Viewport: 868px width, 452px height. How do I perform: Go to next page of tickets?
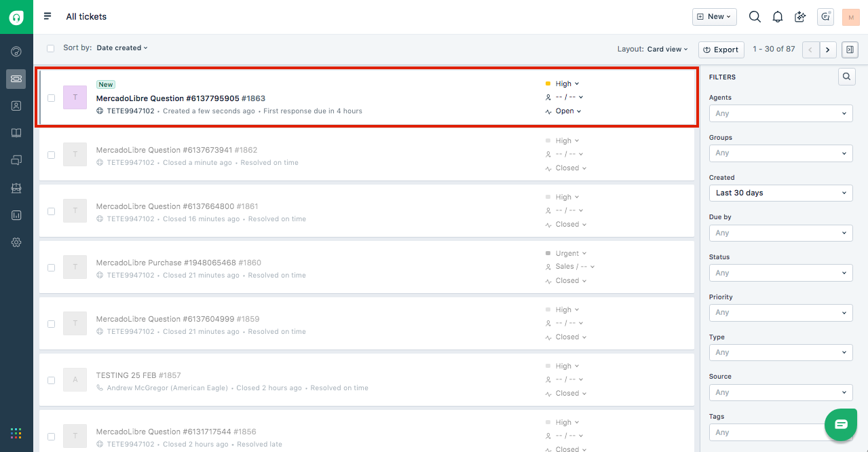(x=828, y=50)
